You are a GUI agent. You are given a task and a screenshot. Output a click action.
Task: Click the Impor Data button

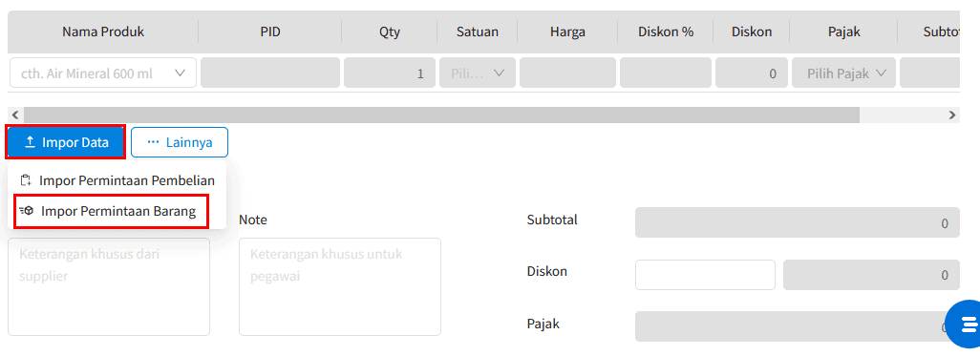coord(66,142)
